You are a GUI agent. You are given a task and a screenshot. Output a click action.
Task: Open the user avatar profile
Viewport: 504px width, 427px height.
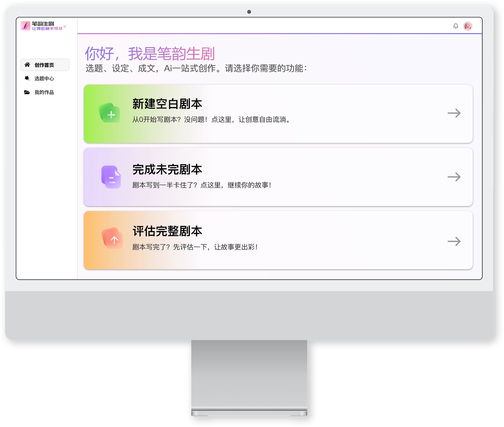click(468, 26)
